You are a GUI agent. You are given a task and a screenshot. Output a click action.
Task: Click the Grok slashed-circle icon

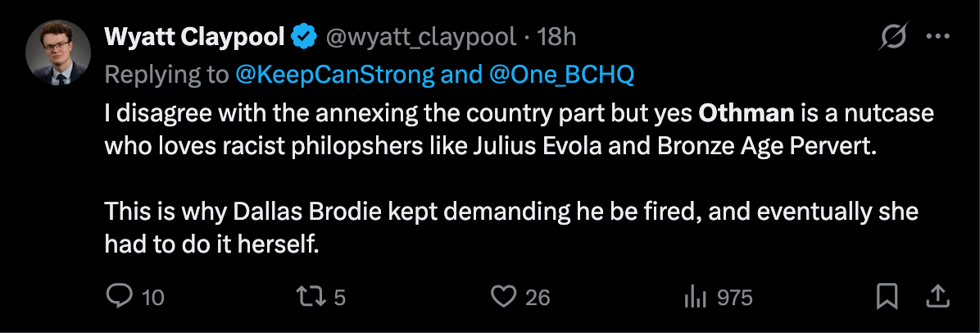click(x=893, y=37)
